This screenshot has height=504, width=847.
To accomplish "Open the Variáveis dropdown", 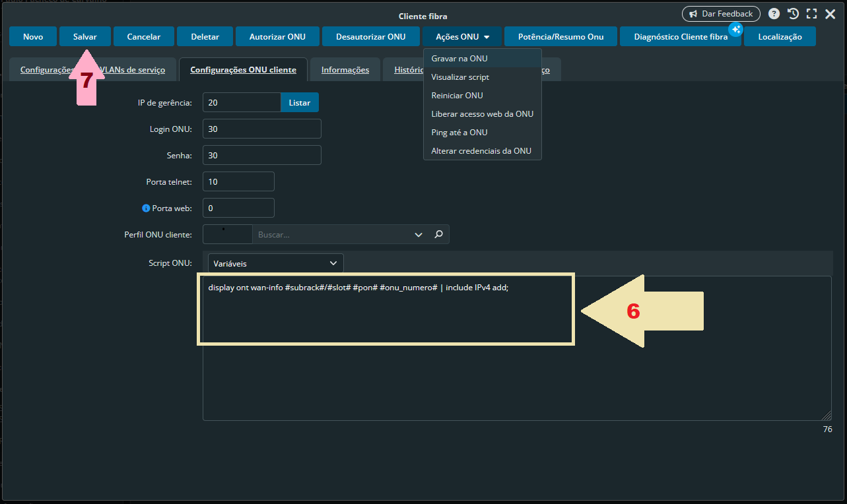I will pyautogui.click(x=275, y=263).
